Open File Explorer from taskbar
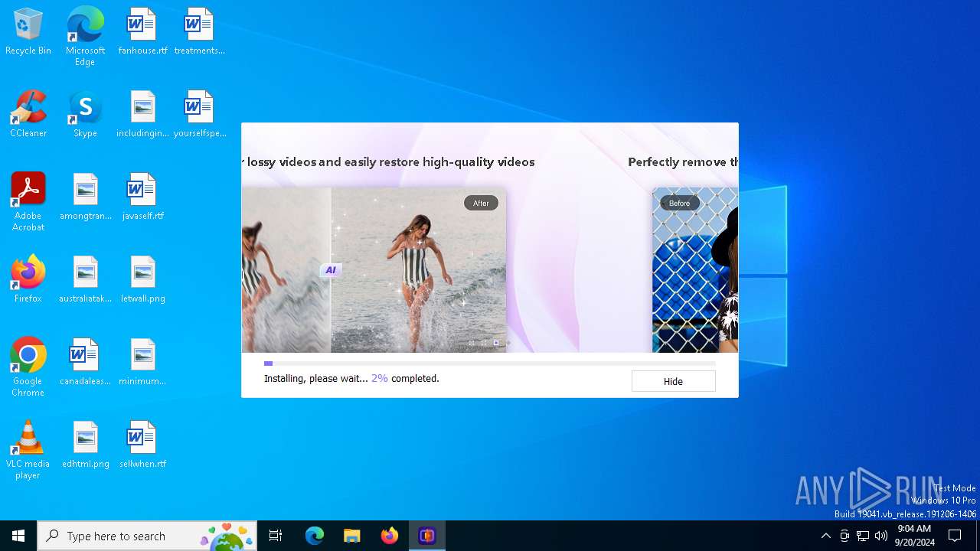The width and height of the screenshot is (980, 551). tap(352, 536)
